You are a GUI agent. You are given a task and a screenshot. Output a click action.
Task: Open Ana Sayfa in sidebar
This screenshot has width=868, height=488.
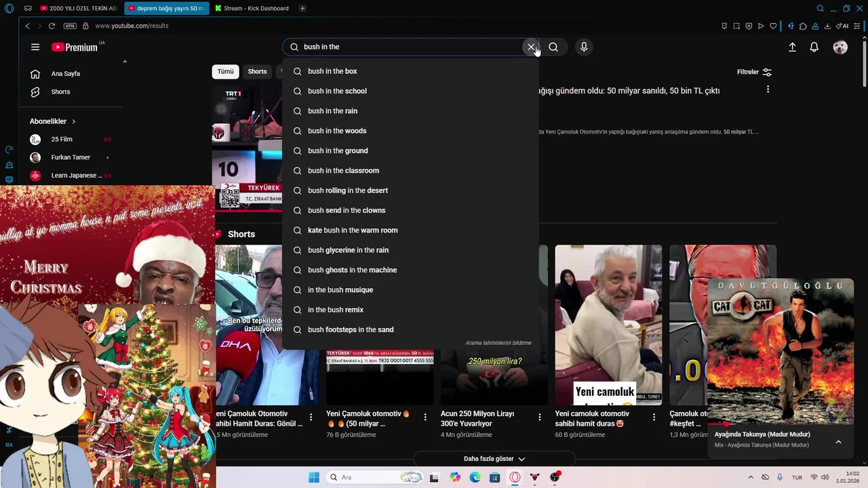66,74
